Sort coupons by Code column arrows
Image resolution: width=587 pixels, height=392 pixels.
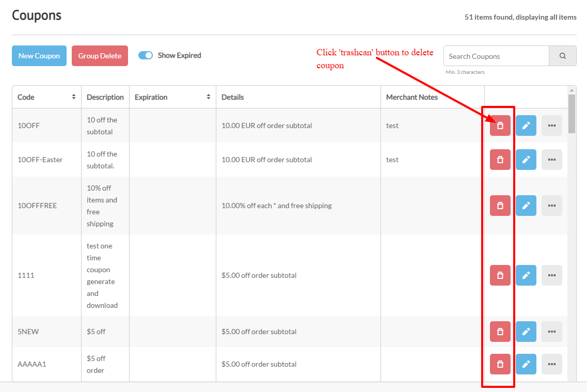74,97
